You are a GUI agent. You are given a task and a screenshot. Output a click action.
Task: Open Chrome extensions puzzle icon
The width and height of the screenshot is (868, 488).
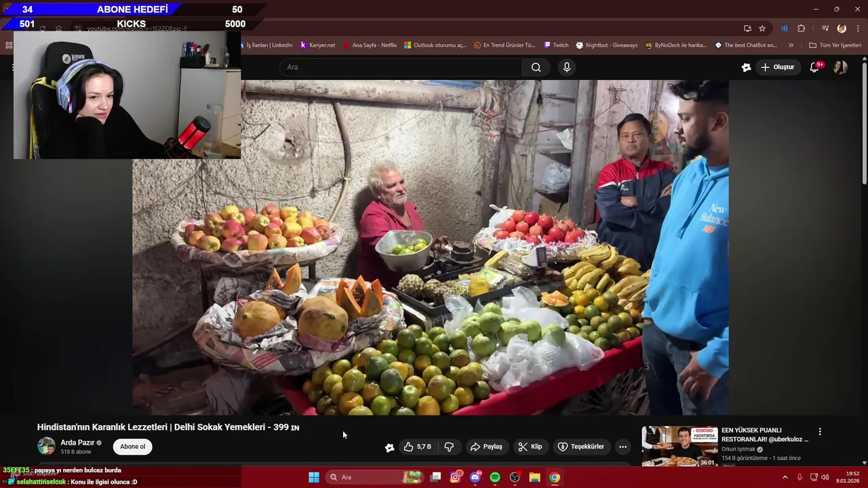coord(802,28)
